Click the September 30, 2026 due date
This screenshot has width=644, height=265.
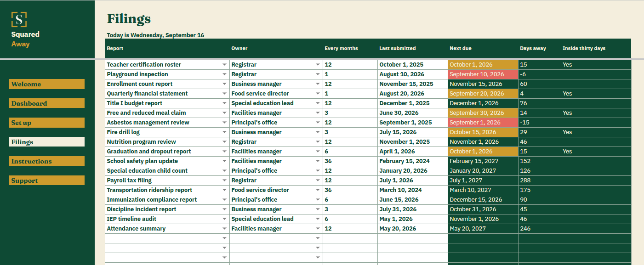(x=483, y=113)
